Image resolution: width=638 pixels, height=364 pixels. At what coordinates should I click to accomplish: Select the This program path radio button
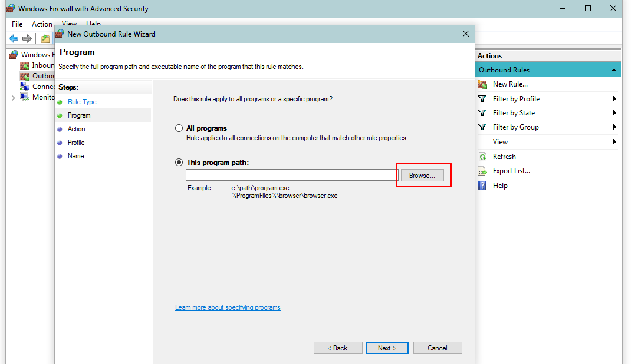(x=179, y=162)
